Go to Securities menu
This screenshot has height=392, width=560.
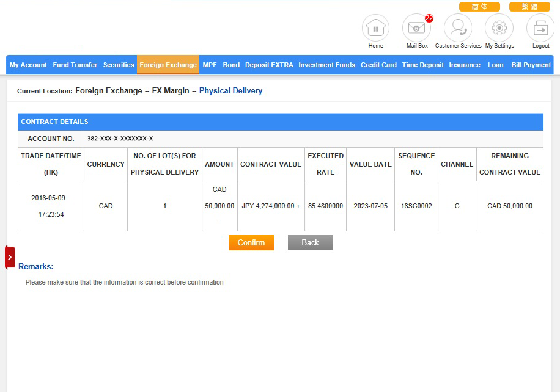tap(119, 65)
